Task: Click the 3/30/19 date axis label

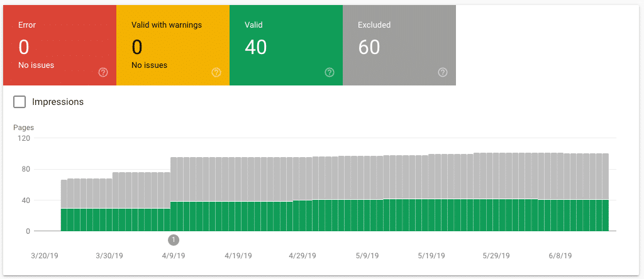Action: click(x=109, y=256)
